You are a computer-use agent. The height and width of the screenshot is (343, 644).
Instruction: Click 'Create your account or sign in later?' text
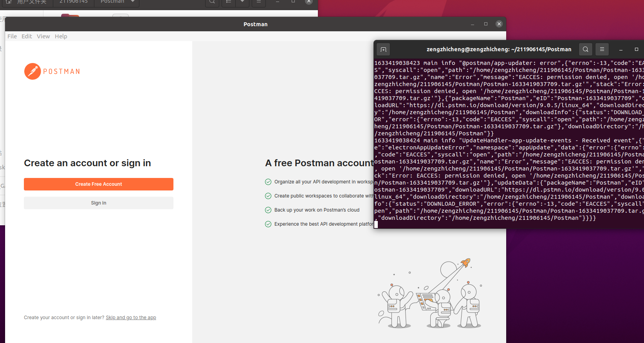pyautogui.click(x=64, y=318)
